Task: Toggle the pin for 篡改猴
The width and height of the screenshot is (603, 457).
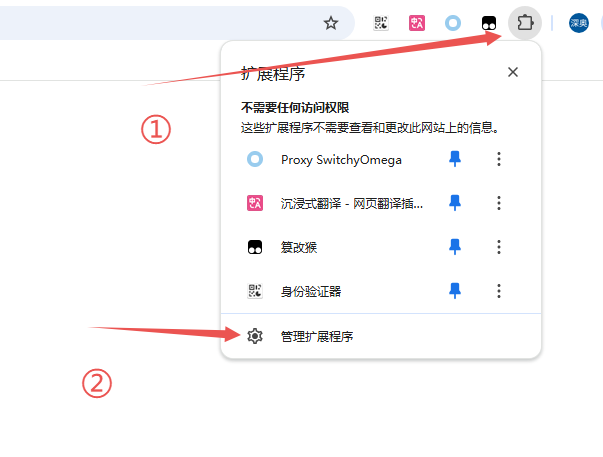Action: pyautogui.click(x=455, y=247)
